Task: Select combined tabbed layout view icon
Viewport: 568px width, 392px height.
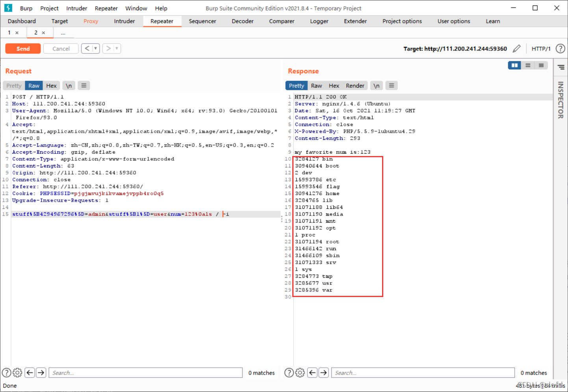Action: tap(541, 65)
